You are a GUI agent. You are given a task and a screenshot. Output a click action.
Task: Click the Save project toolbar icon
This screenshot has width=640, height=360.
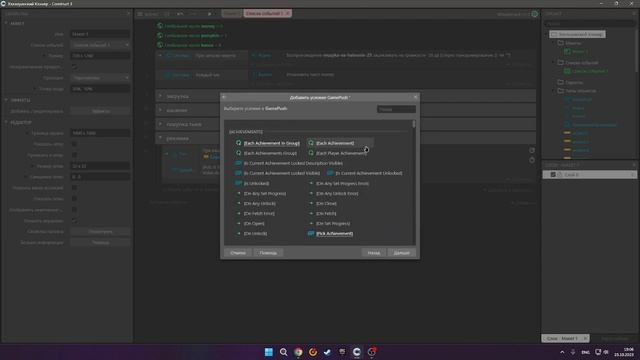167,14
